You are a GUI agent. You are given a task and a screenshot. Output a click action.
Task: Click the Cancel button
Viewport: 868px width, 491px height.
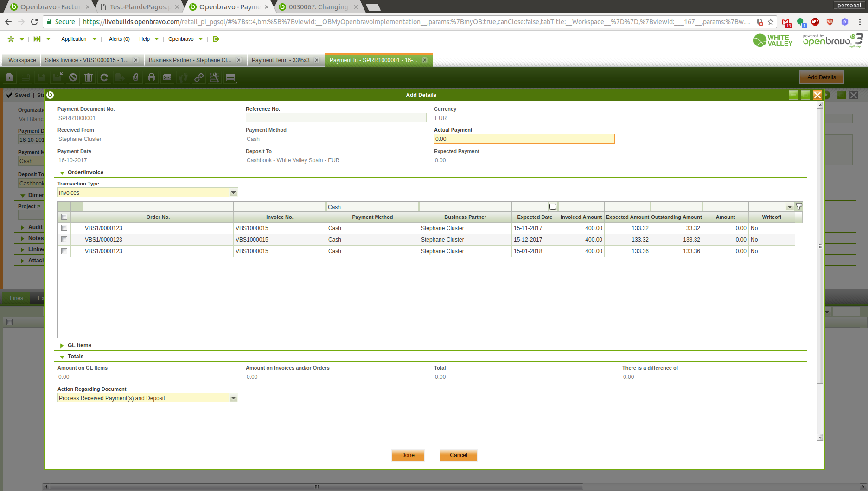(x=458, y=455)
